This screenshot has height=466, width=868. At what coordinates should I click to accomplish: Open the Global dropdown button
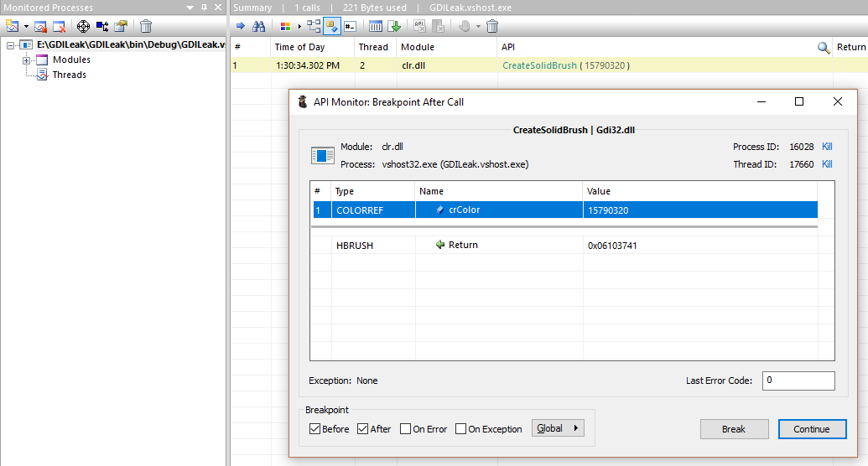pyautogui.click(x=558, y=428)
